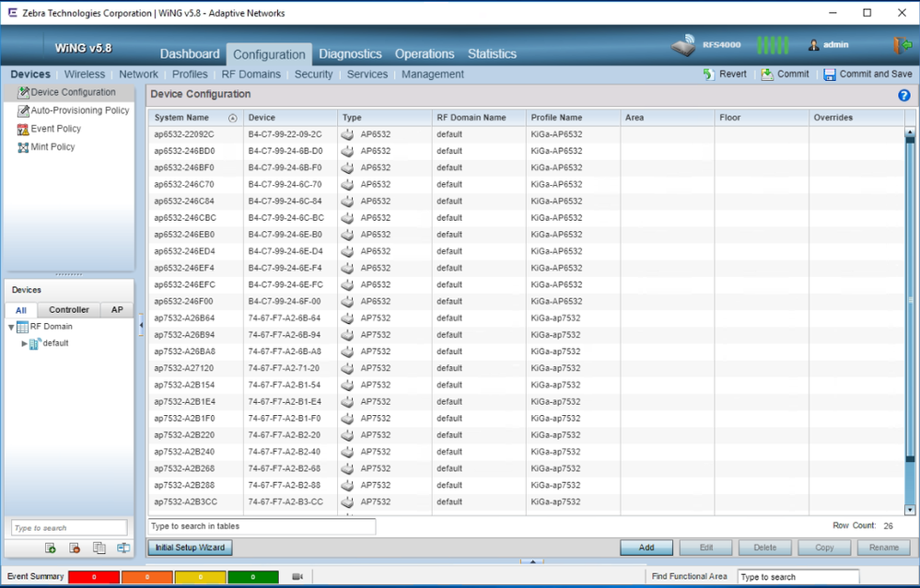Screen dimensions: 920x588
Task: Click the Revert arrow icon
Action: 709,75
